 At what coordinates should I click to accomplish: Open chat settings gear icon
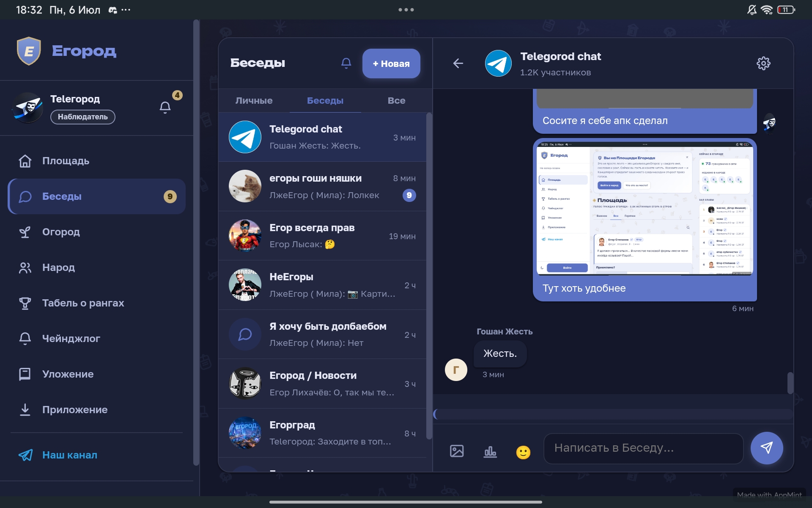pos(763,63)
